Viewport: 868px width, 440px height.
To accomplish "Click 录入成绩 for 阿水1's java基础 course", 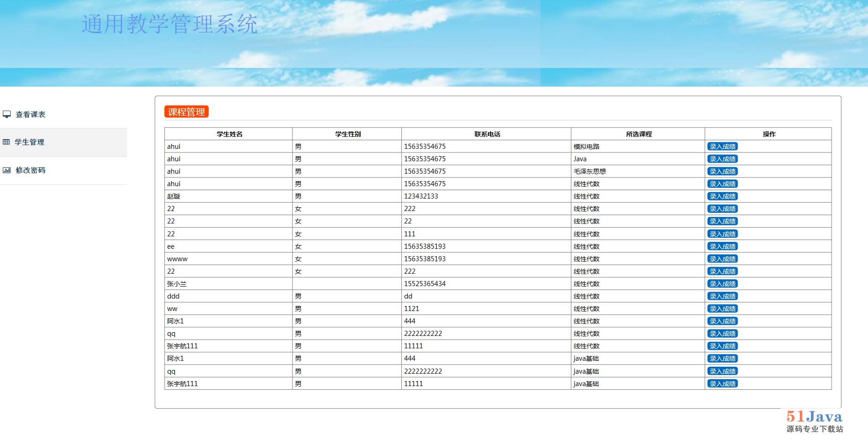I will tap(722, 358).
